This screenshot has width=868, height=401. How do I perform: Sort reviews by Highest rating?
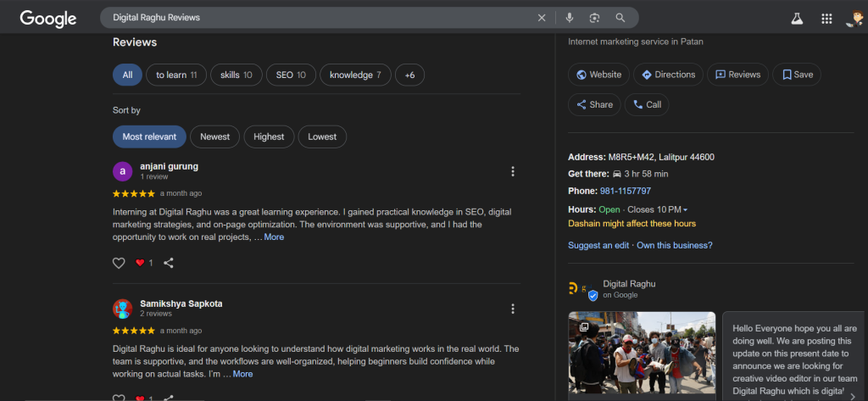tap(269, 136)
